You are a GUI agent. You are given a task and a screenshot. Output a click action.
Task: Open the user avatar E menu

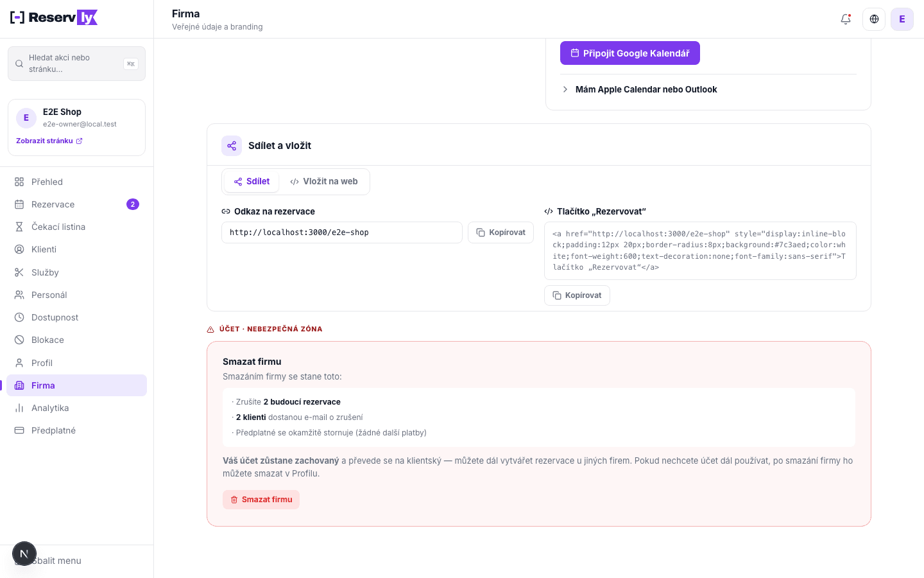tap(902, 19)
